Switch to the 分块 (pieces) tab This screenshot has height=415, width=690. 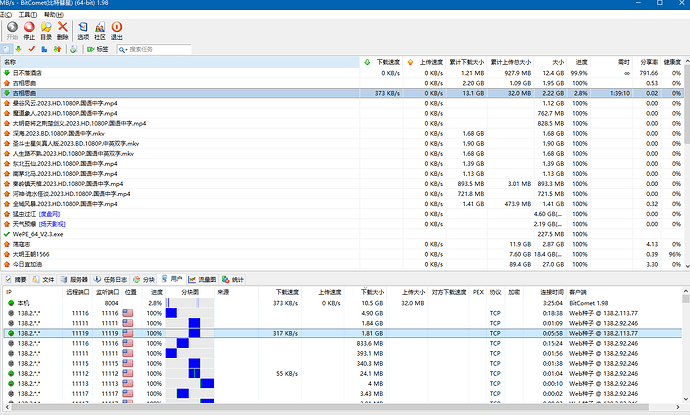[144, 279]
